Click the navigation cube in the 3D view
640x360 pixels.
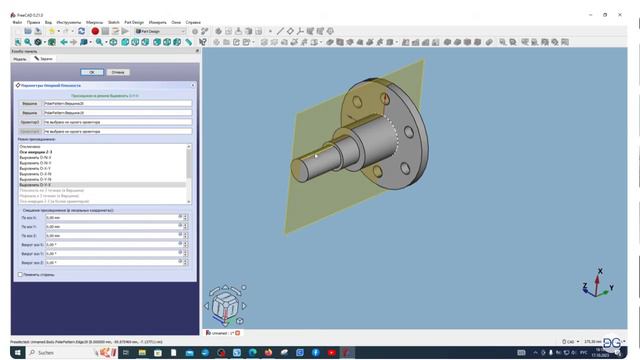[225, 306]
